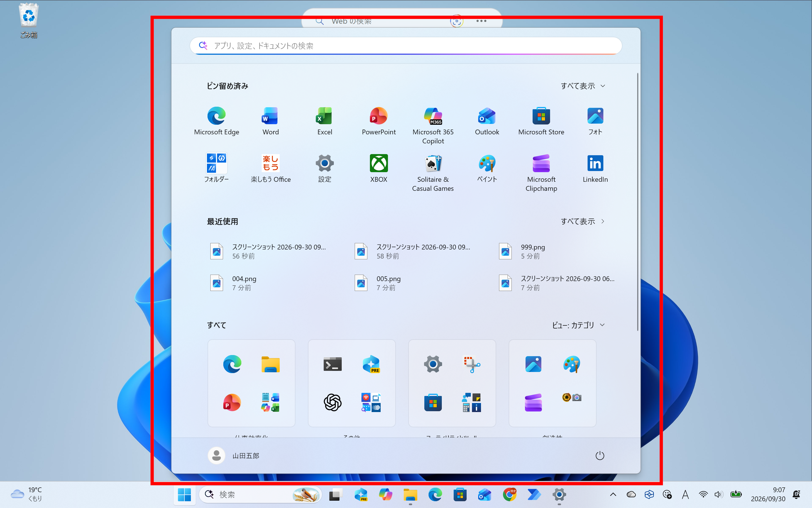This screenshot has width=812, height=508.
Task: Open the three-dot menu in the Web の検索 bar
Action: point(481,21)
